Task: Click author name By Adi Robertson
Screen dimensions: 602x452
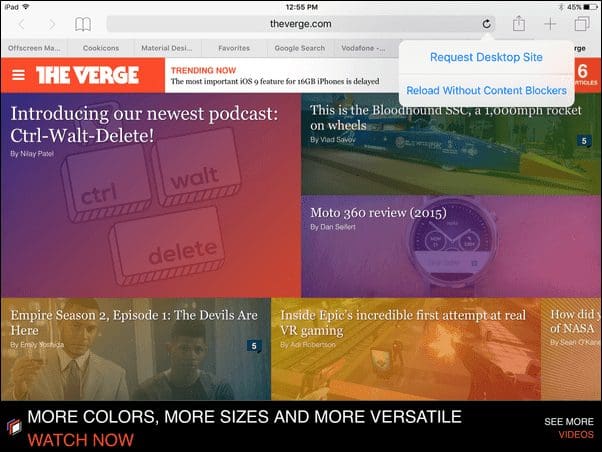Action: [308, 345]
